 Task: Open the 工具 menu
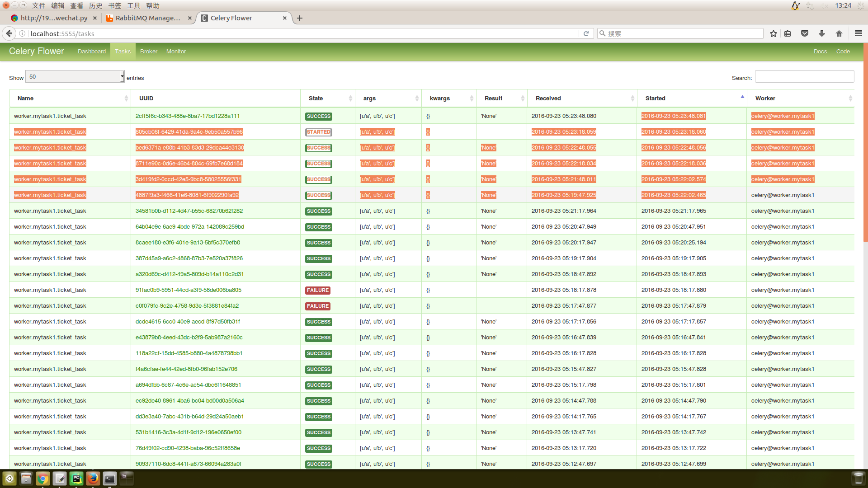(x=133, y=5)
